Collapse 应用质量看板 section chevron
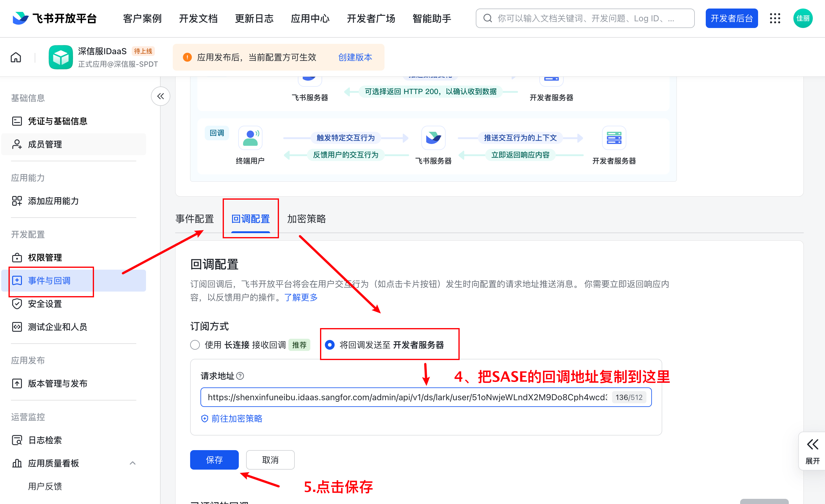Viewport: 825px width, 504px height. coord(133,463)
